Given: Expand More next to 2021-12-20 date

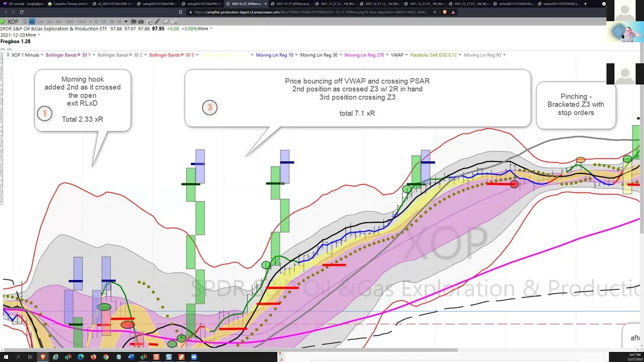Looking at the screenshot, I should [x=32, y=35].
